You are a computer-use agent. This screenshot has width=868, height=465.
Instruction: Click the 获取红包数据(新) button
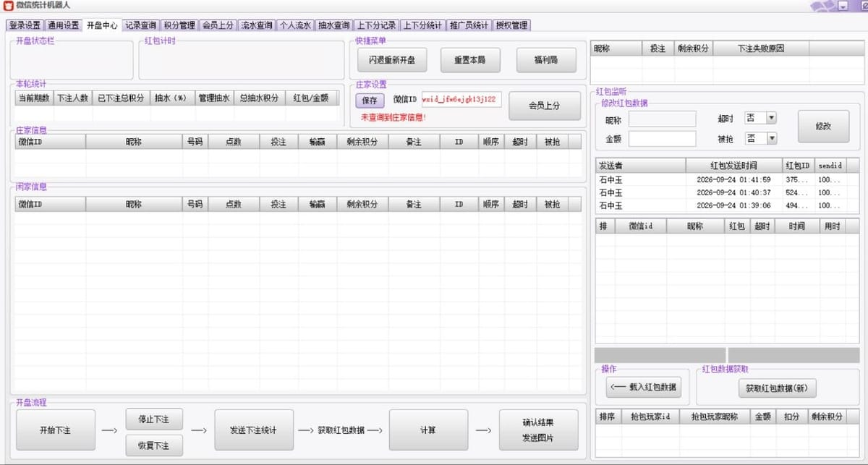[x=778, y=388]
